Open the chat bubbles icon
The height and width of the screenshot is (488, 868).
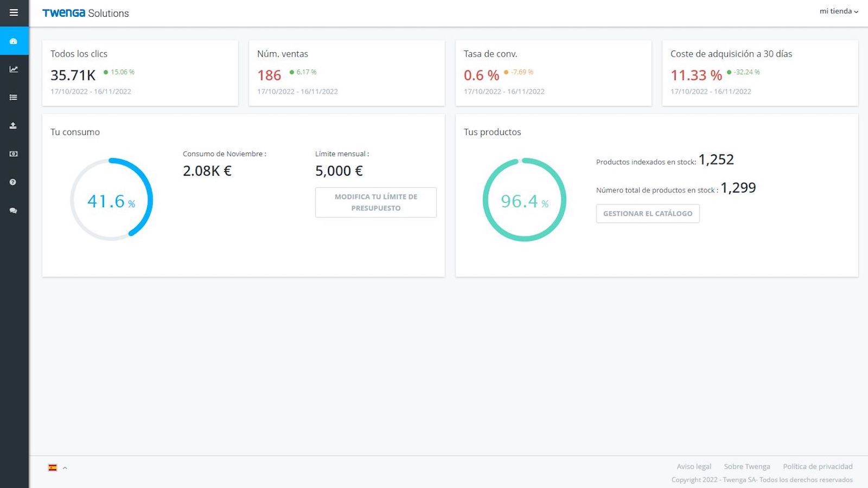coord(14,210)
